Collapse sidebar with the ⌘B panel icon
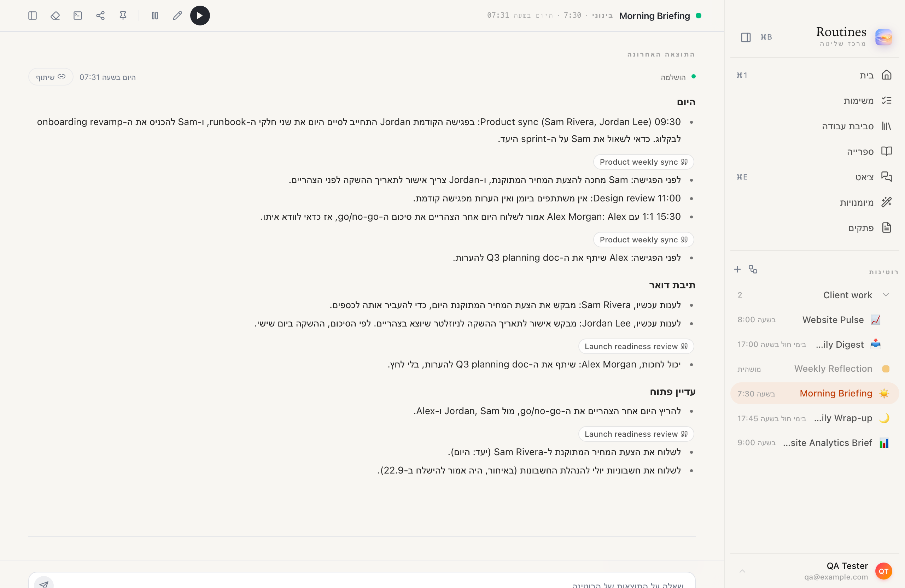 click(x=746, y=37)
